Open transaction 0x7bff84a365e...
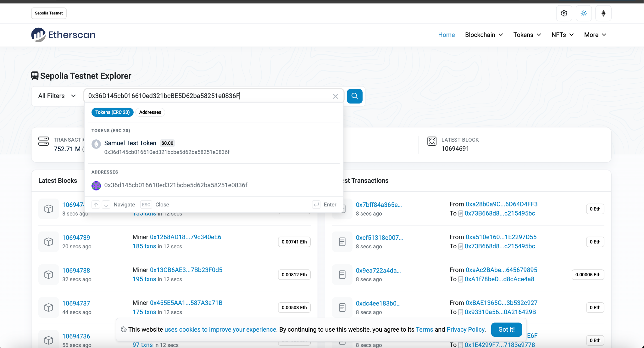The image size is (644, 348). pos(379,205)
